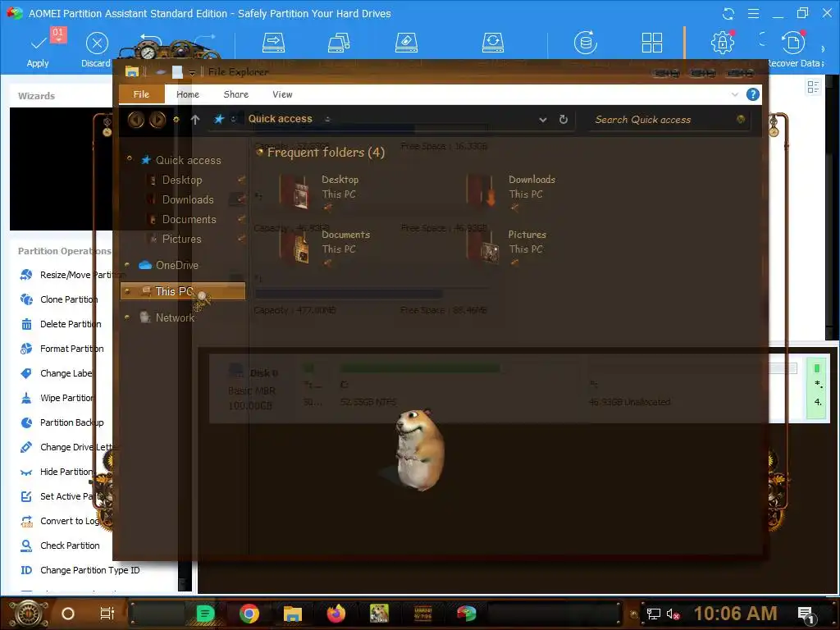
Task: Open the Home tab in File Explorer
Action: (x=188, y=94)
